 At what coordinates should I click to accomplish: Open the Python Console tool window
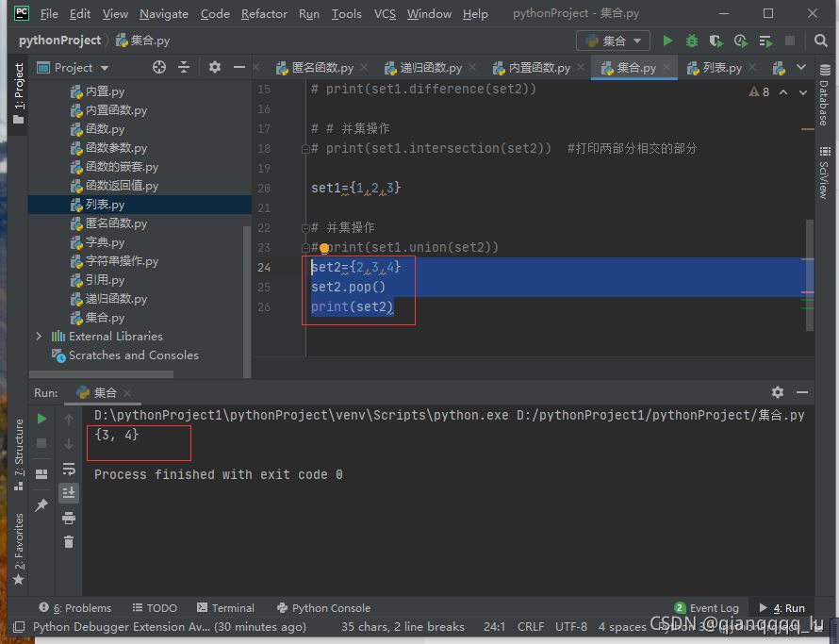(323, 608)
